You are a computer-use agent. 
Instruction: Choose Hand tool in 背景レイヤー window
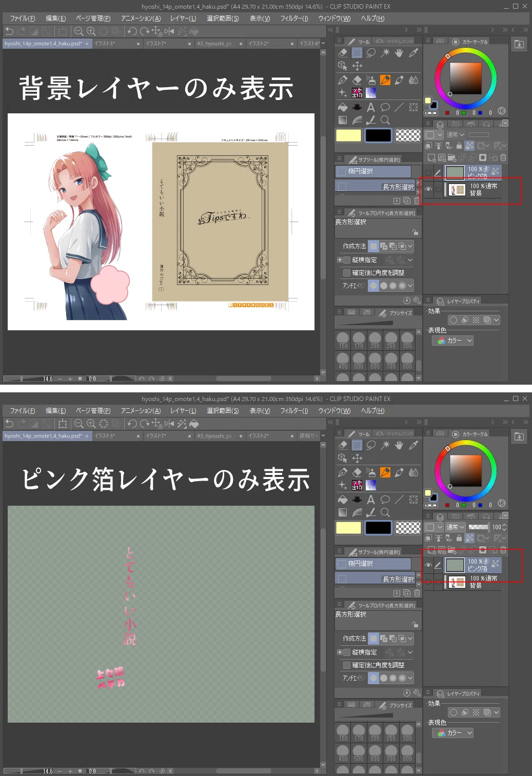[399, 52]
